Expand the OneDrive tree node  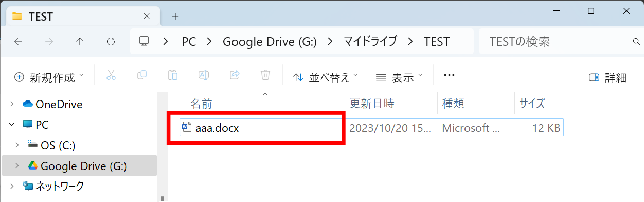tap(12, 104)
